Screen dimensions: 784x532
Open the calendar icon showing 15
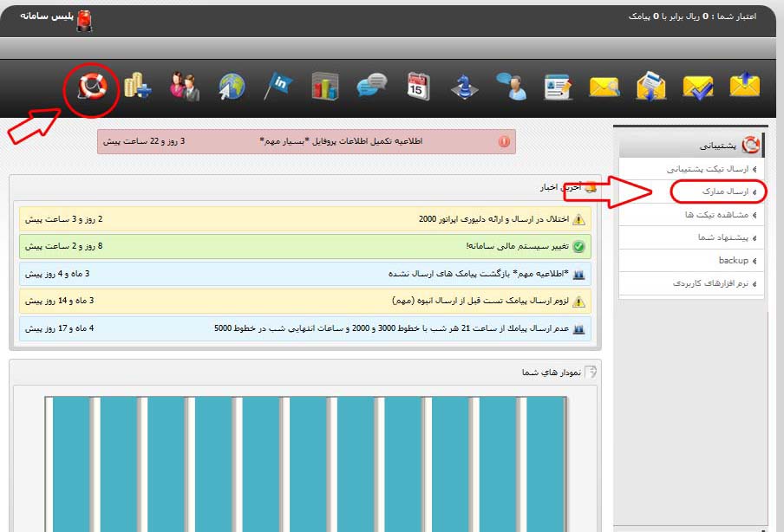418,87
